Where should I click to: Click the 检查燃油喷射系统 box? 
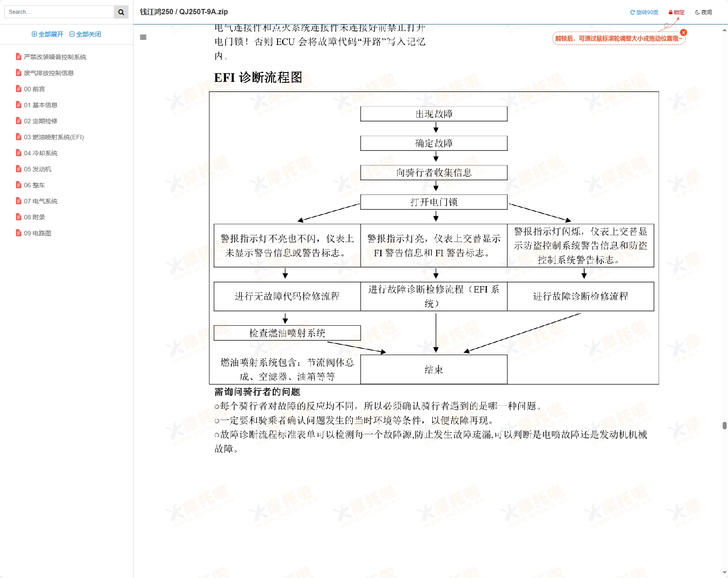pyautogui.click(x=287, y=333)
